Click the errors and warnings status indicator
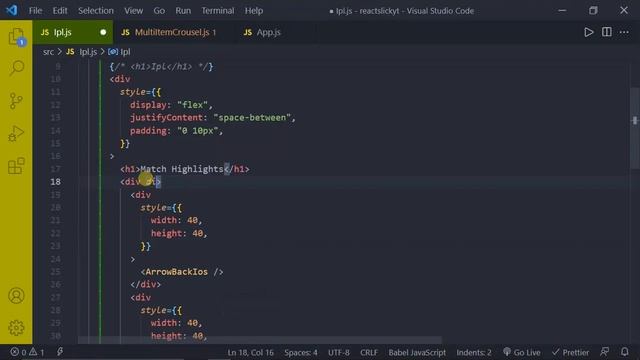Image resolution: width=640 pixels, height=360 pixels. 27,352
